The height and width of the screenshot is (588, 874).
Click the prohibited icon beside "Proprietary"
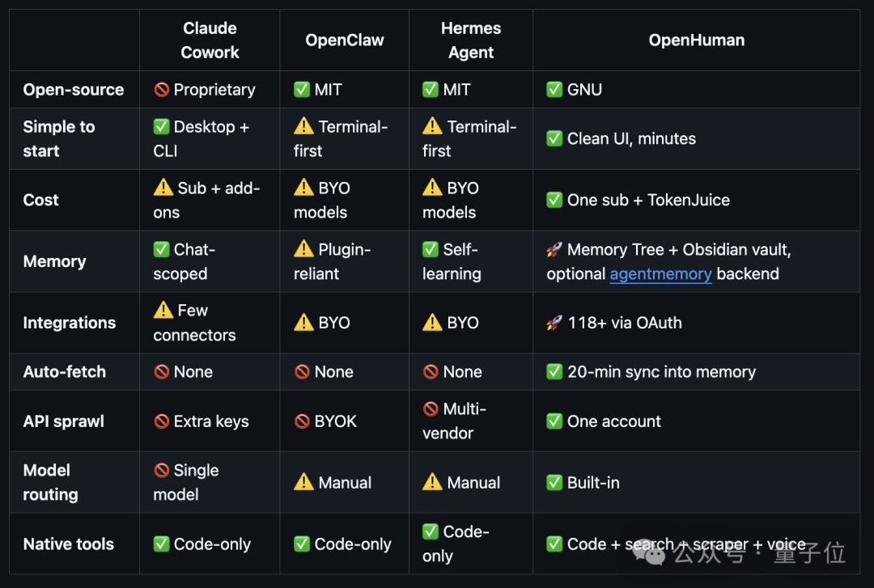[162, 89]
